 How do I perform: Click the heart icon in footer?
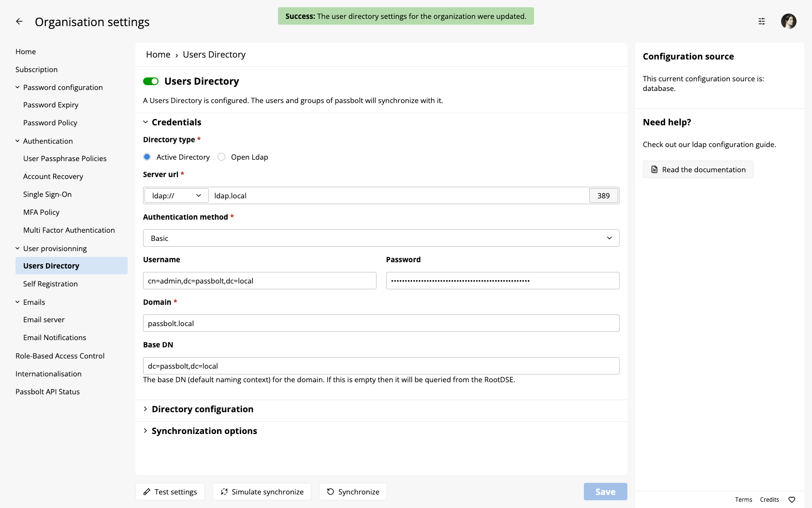point(792,500)
